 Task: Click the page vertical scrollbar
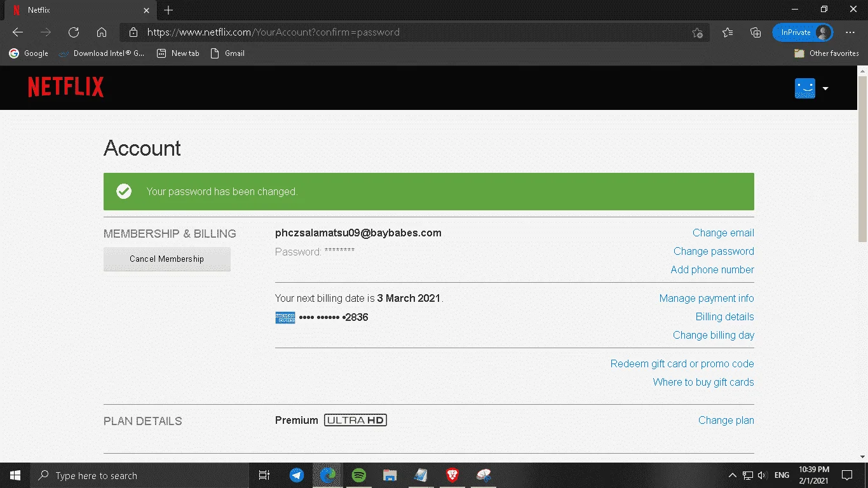click(x=862, y=159)
